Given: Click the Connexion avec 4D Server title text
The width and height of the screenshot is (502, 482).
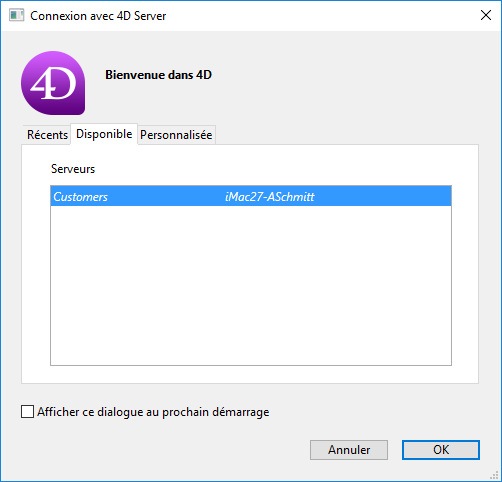Looking at the screenshot, I should coord(98,16).
